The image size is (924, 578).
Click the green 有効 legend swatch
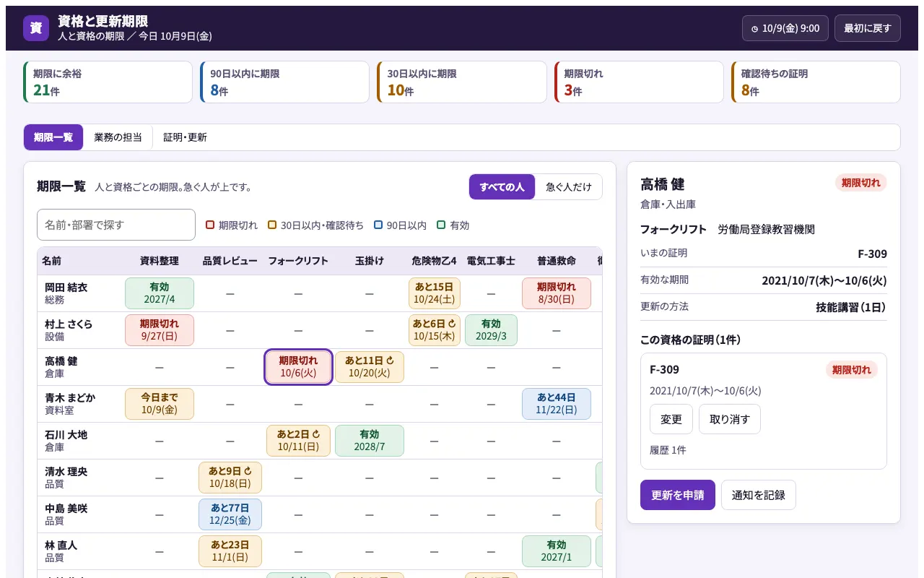coord(441,225)
